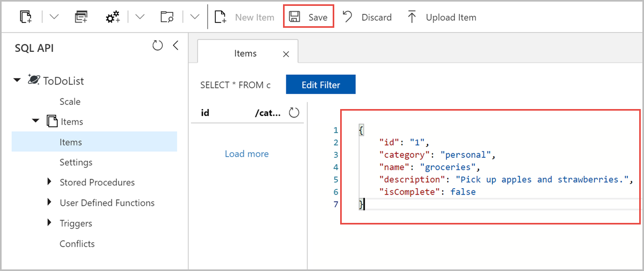Click the New Stored Procedure gears icon

click(113, 17)
